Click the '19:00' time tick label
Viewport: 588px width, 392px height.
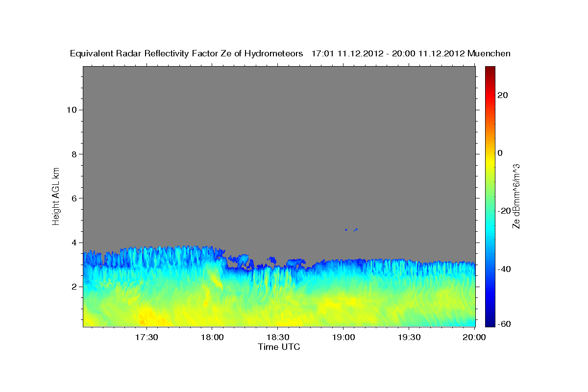coord(343,337)
